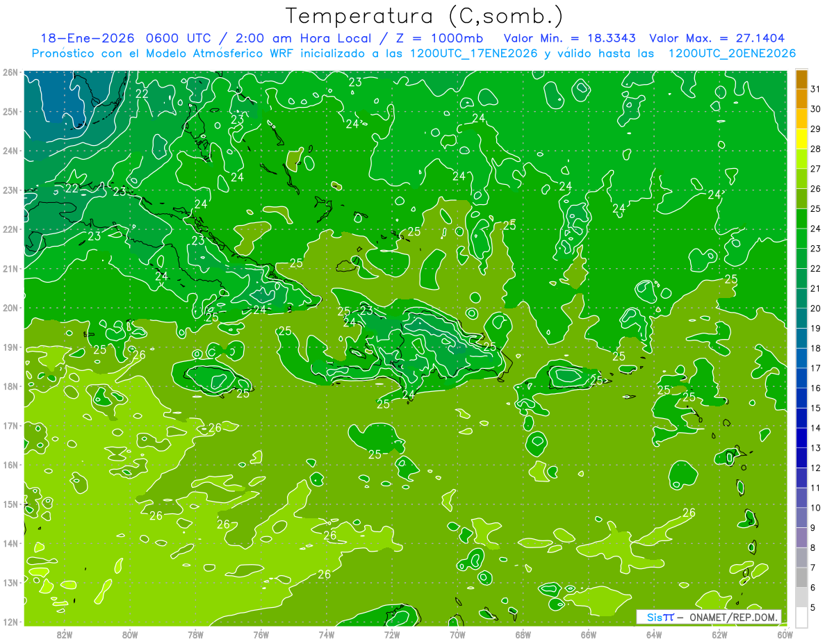Click the "26N" latitude label
Viewport: 834px width, 644px height.
(10, 72)
